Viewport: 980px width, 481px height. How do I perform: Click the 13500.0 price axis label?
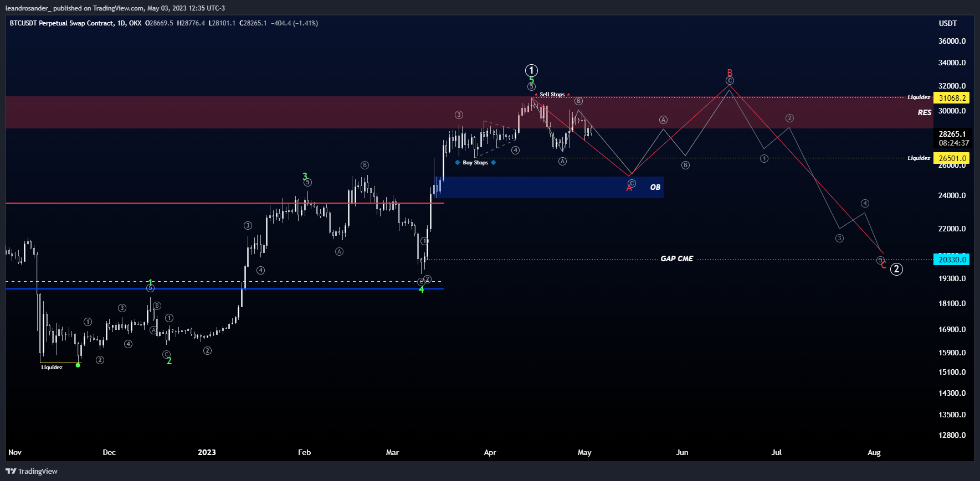pos(952,415)
